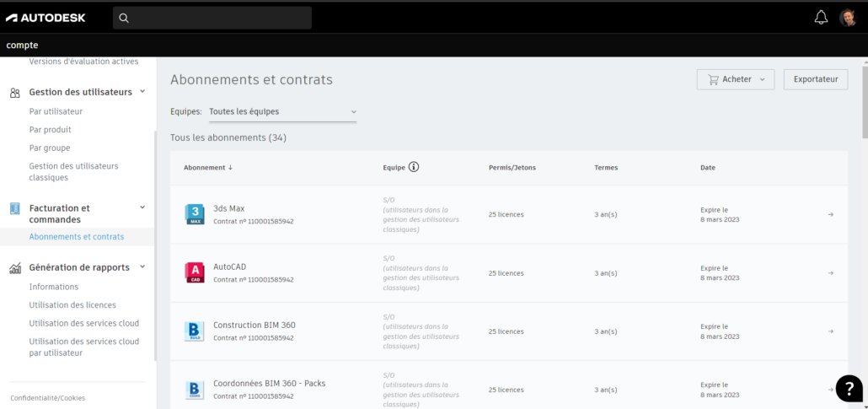Click the Construction BIM 360 icon
The image size is (868, 409).
(195, 331)
